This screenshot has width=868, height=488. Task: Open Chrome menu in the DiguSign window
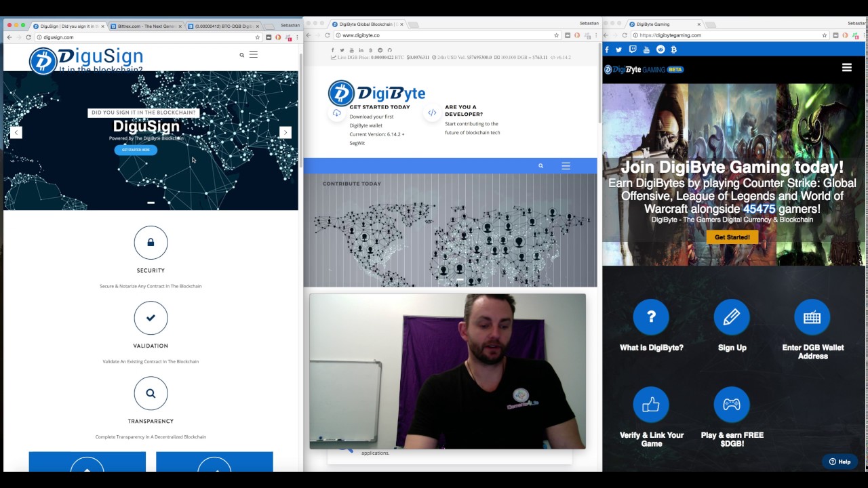[x=297, y=37]
